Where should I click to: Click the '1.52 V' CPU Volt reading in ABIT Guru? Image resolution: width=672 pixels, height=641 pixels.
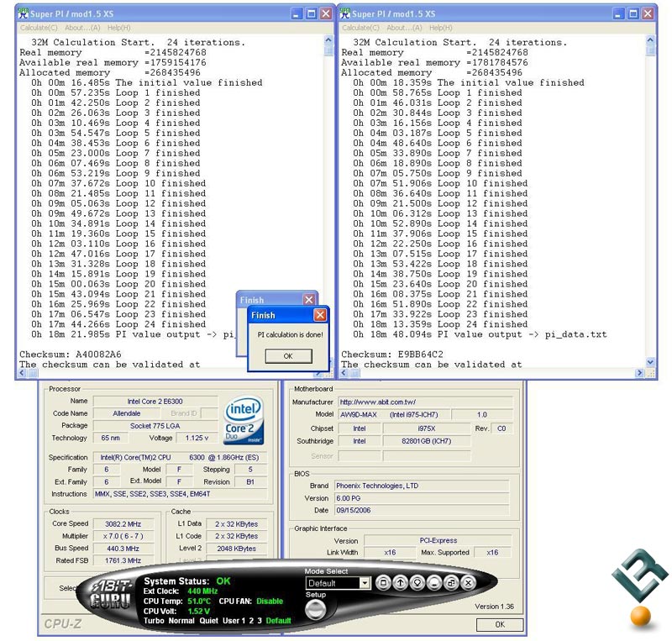tap(199, 612)
